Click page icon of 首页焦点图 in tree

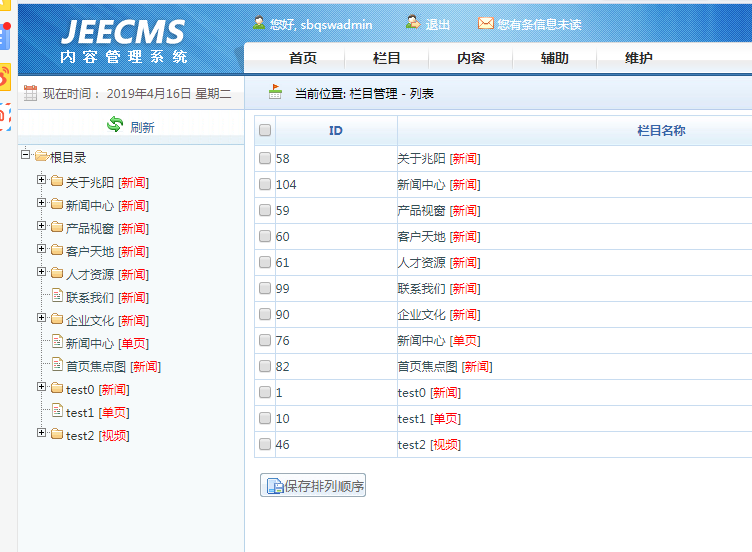pos(57,364)
